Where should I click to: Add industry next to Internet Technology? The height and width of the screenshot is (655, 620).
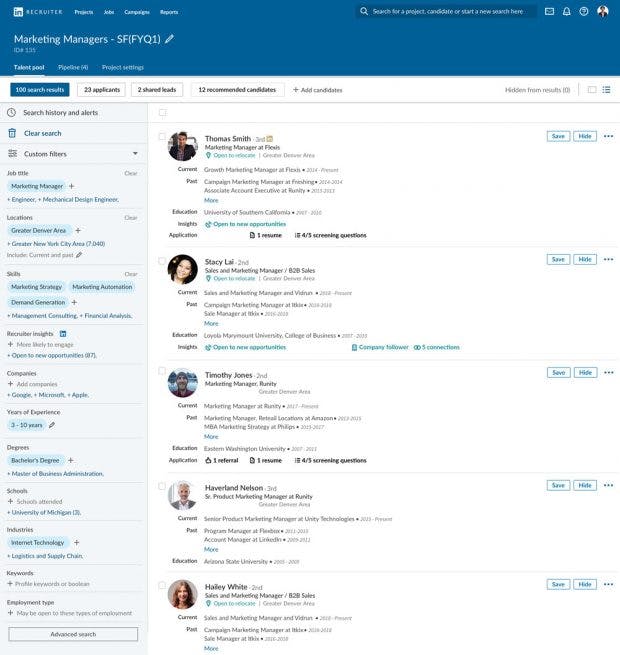(76, 542)
